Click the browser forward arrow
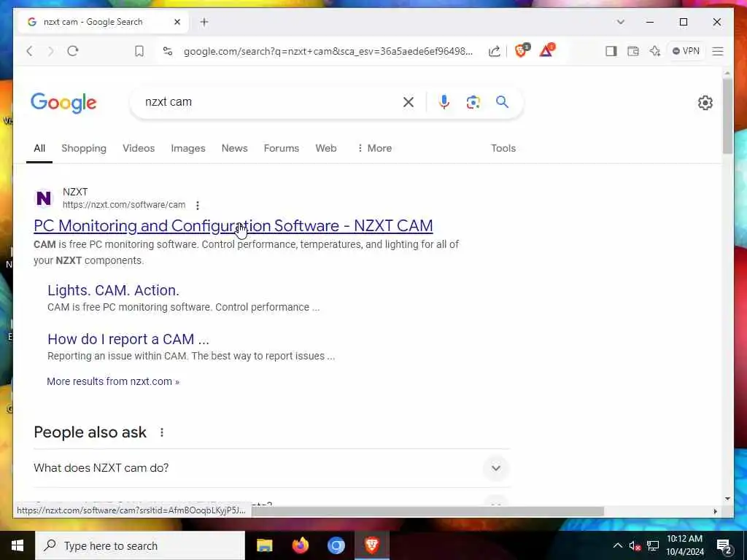The height and width of the screenshot is (560, 747). (x=51, y=51)
